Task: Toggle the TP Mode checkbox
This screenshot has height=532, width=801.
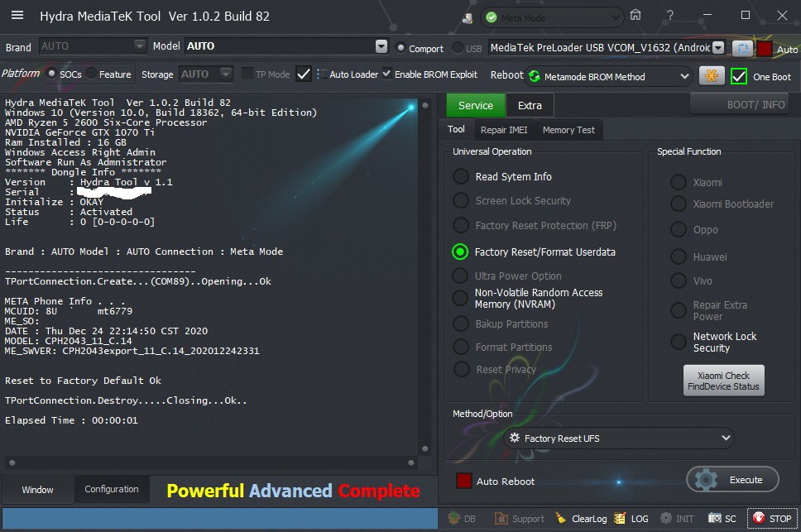Action: click(x=247, y=74)
